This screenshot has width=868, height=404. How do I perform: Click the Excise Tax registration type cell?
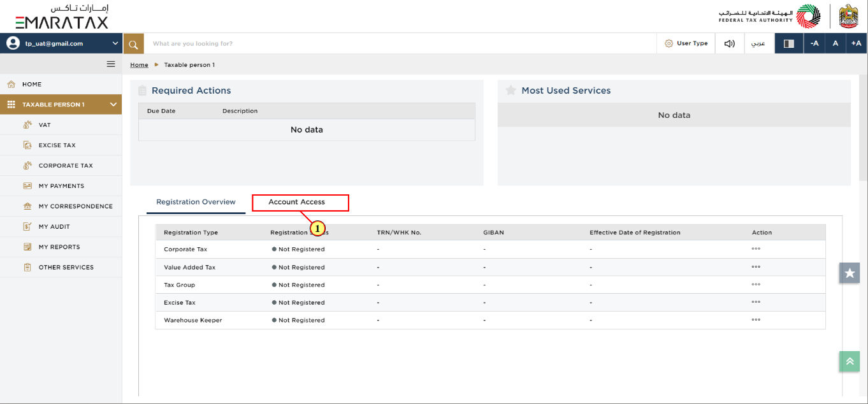click(180, 303)
